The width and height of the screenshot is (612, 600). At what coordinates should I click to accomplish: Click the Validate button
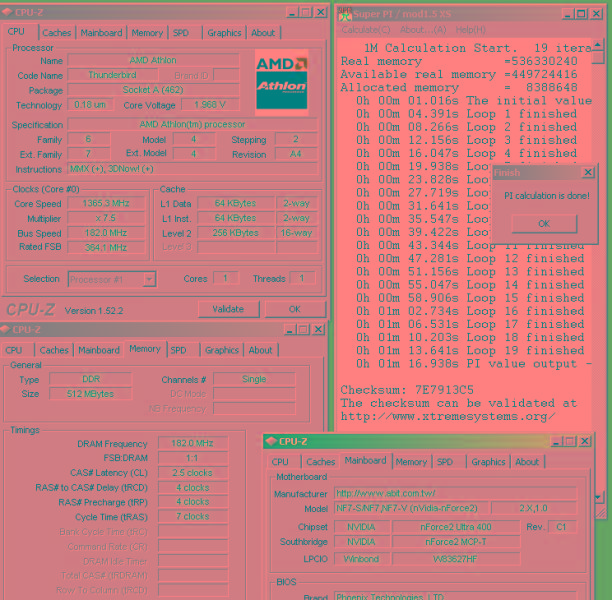pyautogui.click(x=228, y=309)
